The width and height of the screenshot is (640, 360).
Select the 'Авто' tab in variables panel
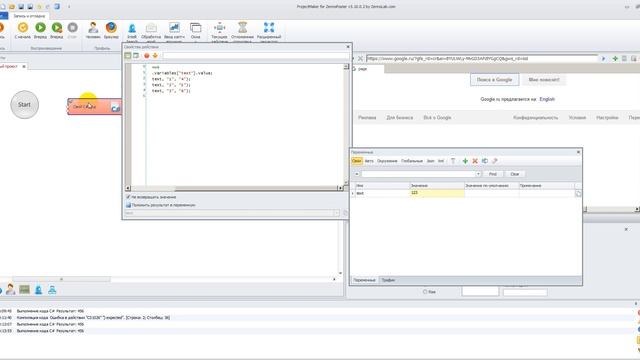(x=369, y=161)
